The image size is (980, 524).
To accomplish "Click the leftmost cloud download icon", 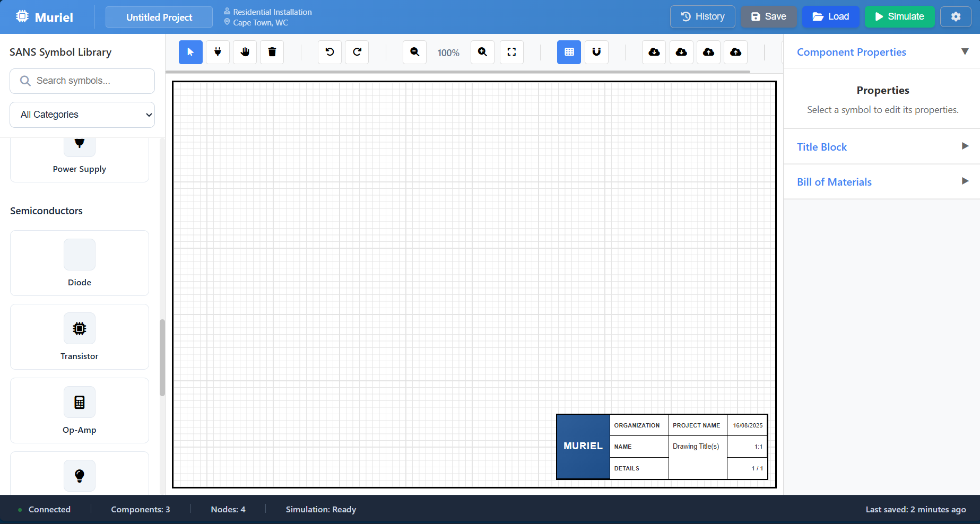I will [x=654, y=52].
